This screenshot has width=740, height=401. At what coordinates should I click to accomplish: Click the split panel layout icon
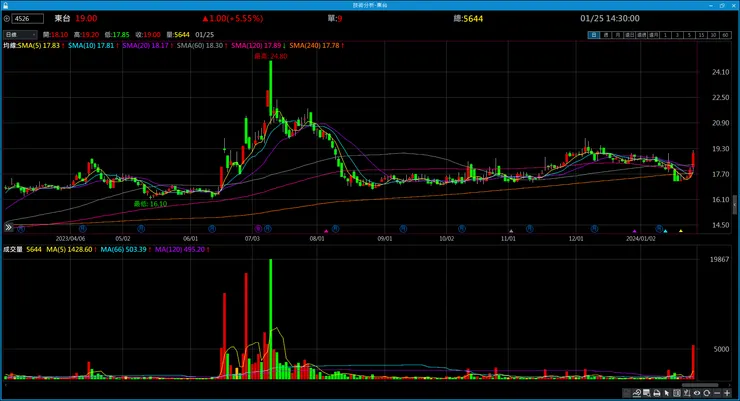(677, 393)
